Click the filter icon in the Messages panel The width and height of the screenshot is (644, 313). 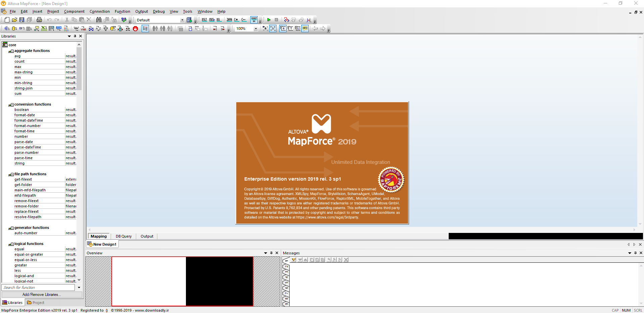click(x=294, y=260)
